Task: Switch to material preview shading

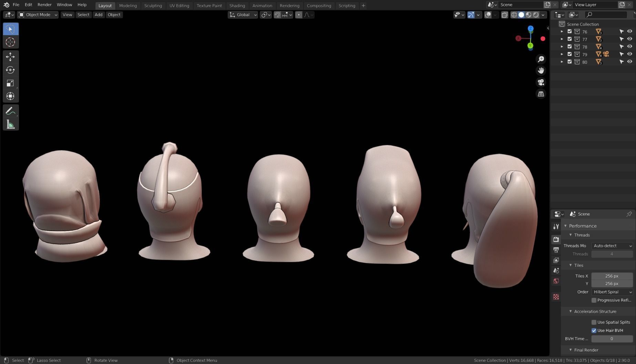Action: click(x=529, y=15)
